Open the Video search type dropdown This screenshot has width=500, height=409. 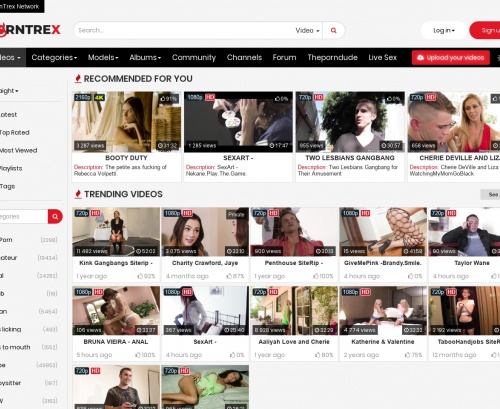[x=307, y=30]
